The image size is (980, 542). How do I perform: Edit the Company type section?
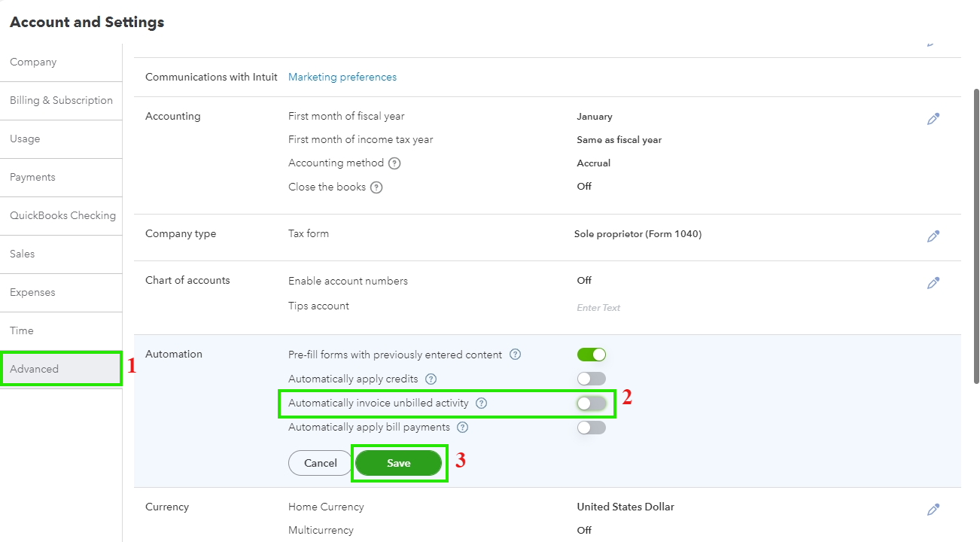tap(933, 236)
